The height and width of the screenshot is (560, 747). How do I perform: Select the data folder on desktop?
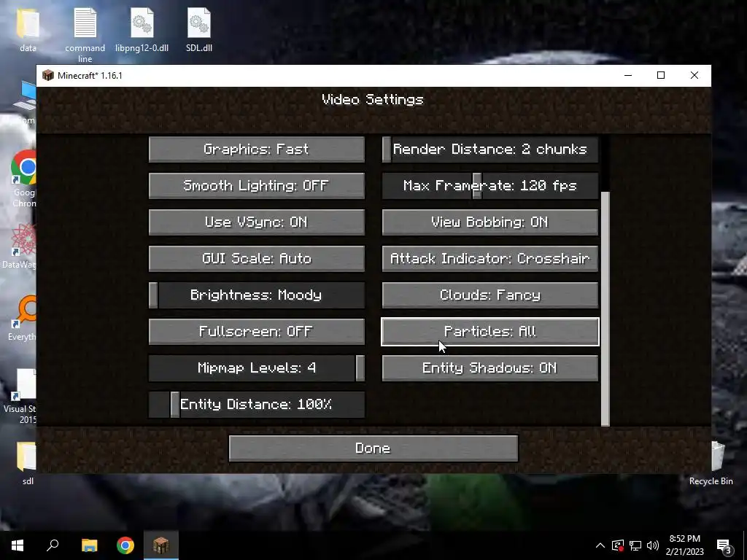28,29
